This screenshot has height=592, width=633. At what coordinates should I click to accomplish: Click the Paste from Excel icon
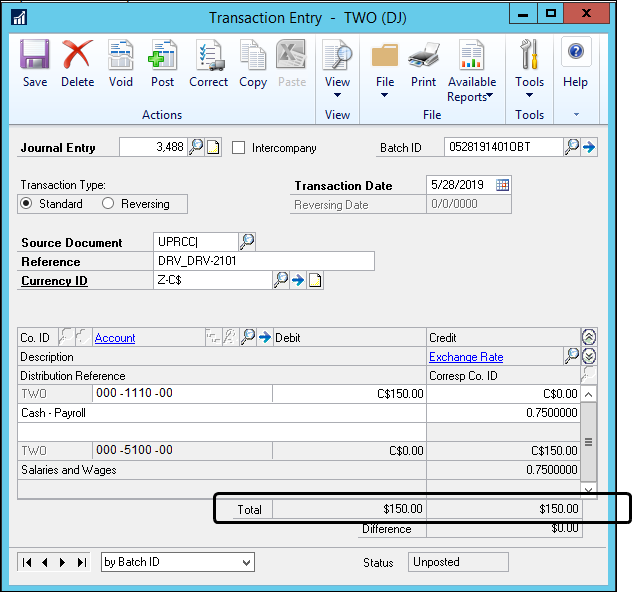291,63
